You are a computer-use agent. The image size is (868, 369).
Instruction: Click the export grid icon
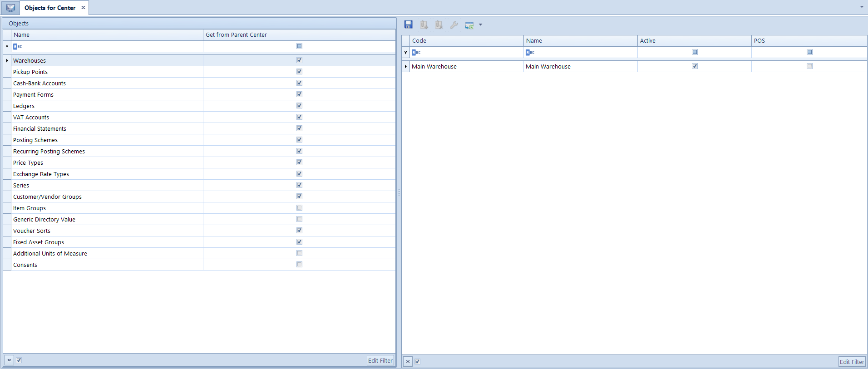(x=469, y=25)
